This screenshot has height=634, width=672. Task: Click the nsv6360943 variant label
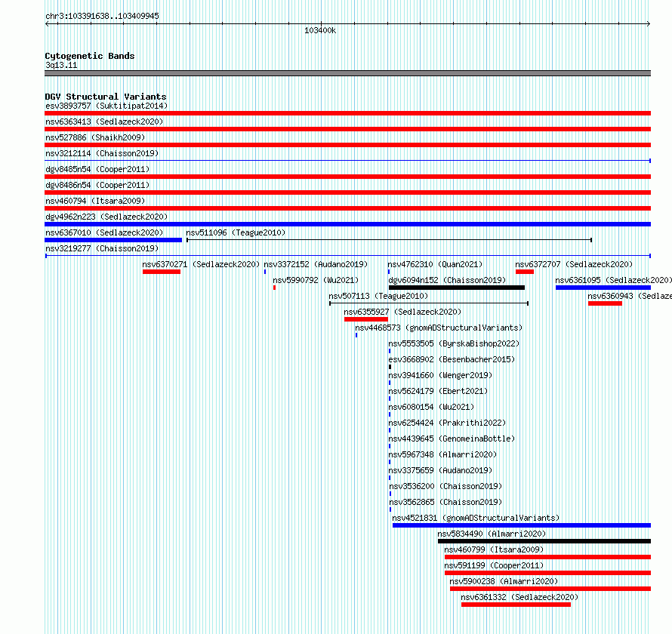tap(630, 296)
